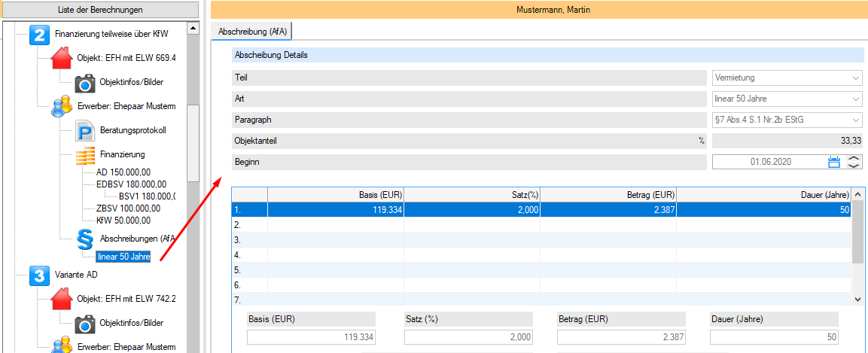Click the Beratungsprotokoll document icon
This screenshot has height=353, width=868.
85,130
